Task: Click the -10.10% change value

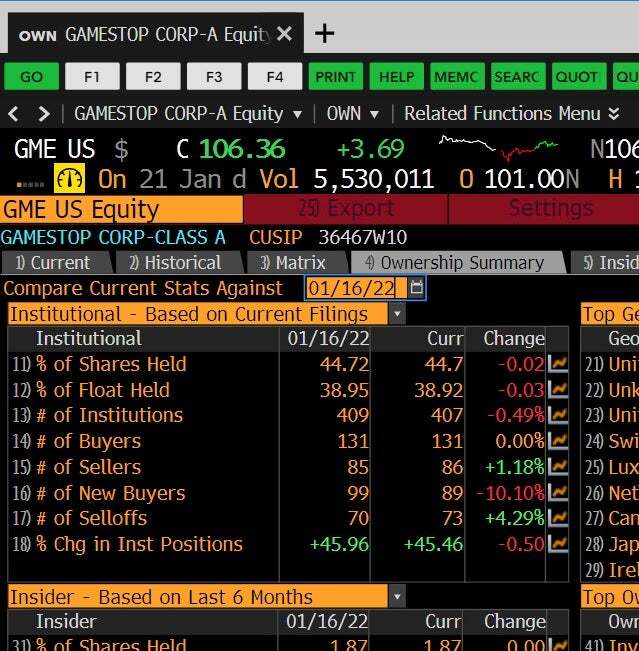Action: tap(510, 493)
